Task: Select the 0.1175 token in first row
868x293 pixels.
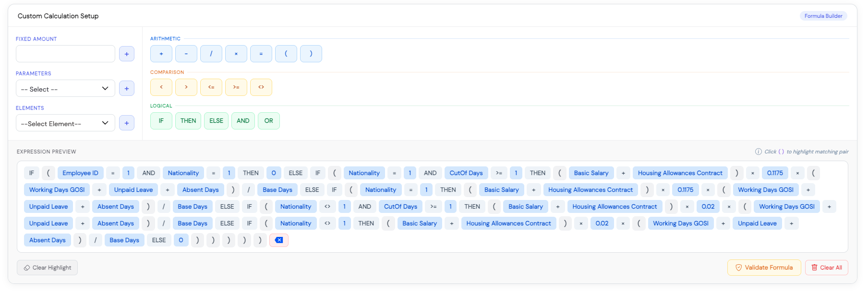Action: pyautogui.click(x=775, y=173)
